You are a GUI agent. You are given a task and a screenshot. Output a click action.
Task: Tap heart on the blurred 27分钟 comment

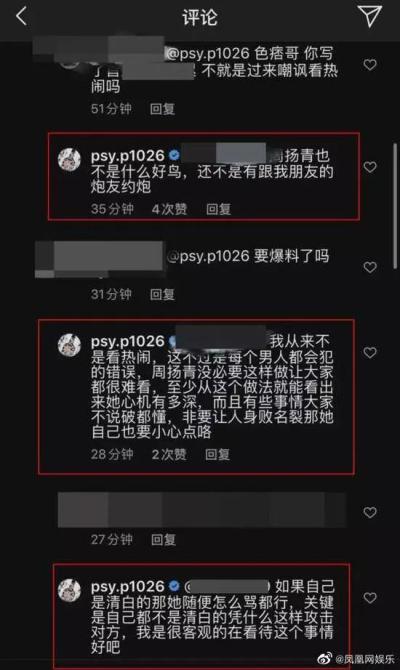point(370,512)
